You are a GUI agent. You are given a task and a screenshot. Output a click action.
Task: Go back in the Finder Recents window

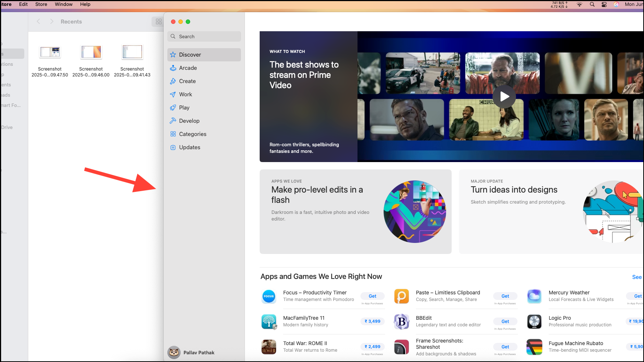pyautogui.click(x=39, y=22)
